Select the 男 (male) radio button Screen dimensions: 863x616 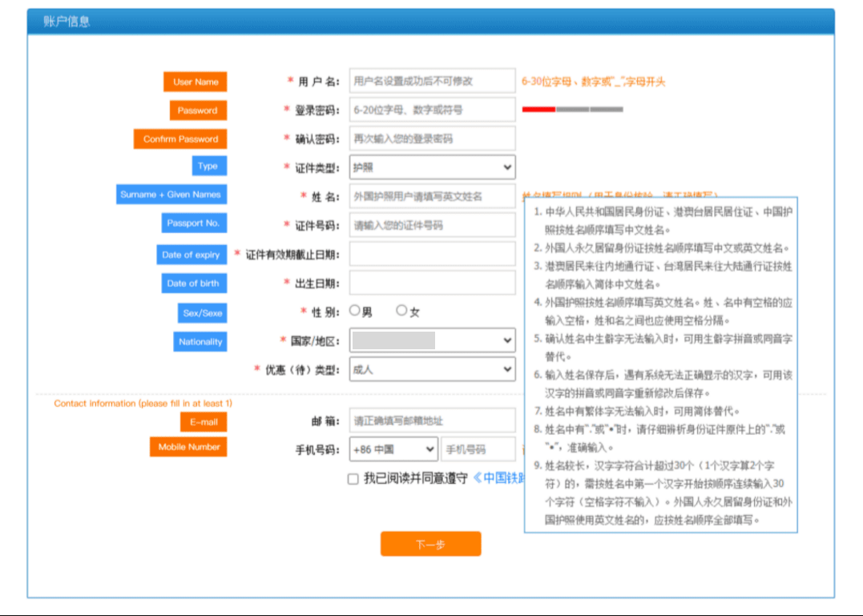tap(354, 311)
